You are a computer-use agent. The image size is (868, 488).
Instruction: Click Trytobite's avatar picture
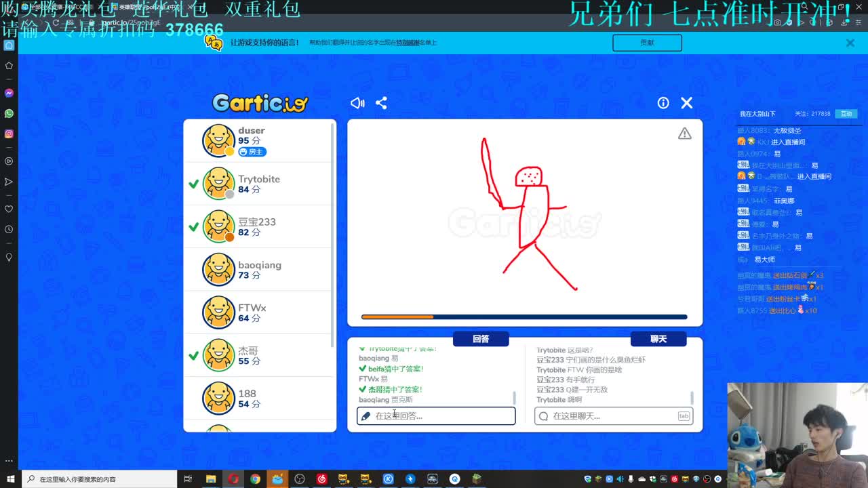218,183
